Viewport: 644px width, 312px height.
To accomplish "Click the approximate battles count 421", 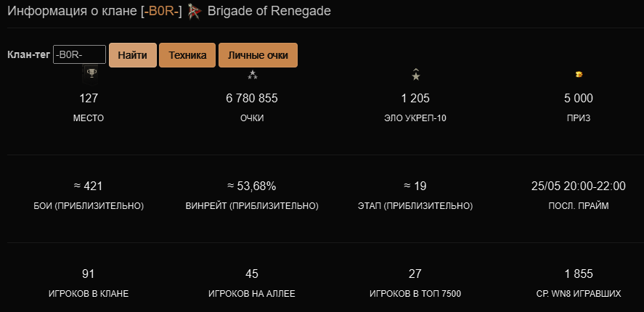I will (89, 186).
